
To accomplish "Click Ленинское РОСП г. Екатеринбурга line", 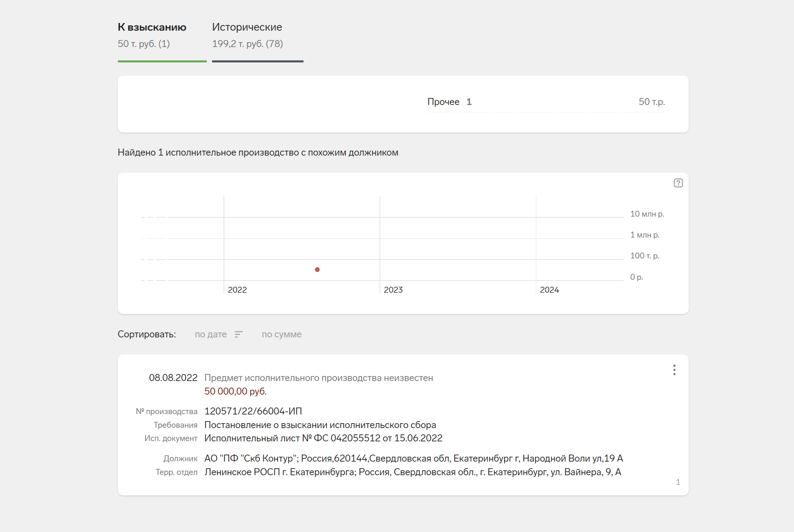I will coord(412,472).
